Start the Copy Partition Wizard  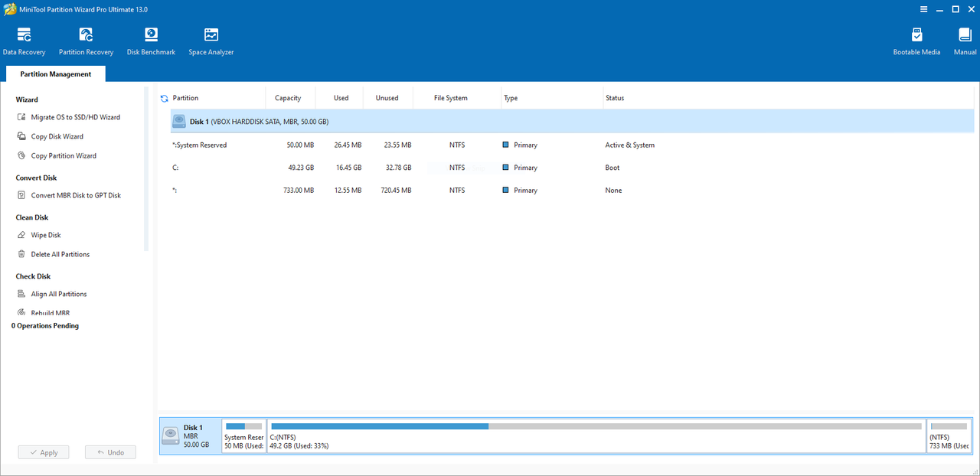tap(64, 155)
